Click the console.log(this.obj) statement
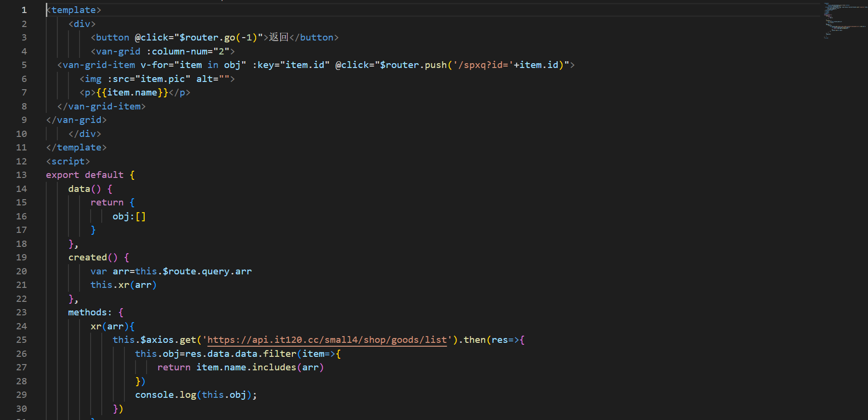 pos(196,395)
